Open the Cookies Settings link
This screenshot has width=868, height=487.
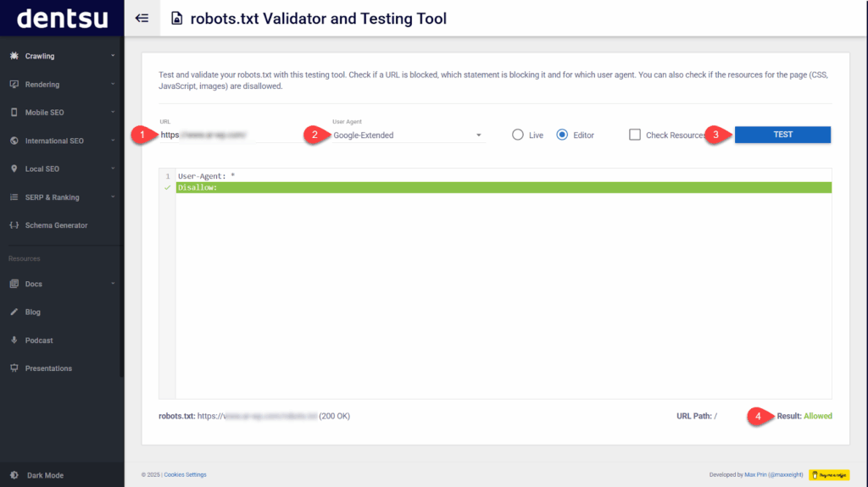pos(185,474)
